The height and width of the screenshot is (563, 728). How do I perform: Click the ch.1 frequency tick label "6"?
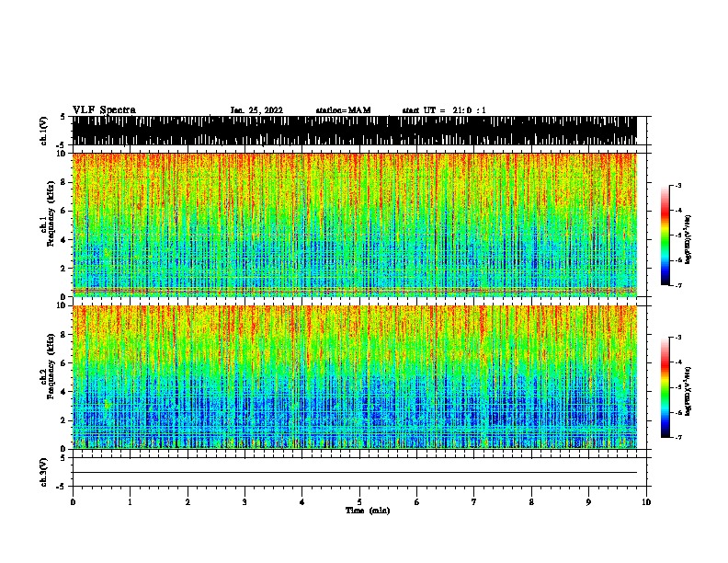pos(63,211)
